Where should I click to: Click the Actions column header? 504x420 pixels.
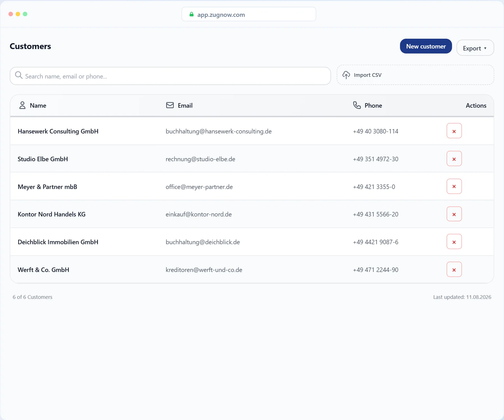[x=476, y=105]
